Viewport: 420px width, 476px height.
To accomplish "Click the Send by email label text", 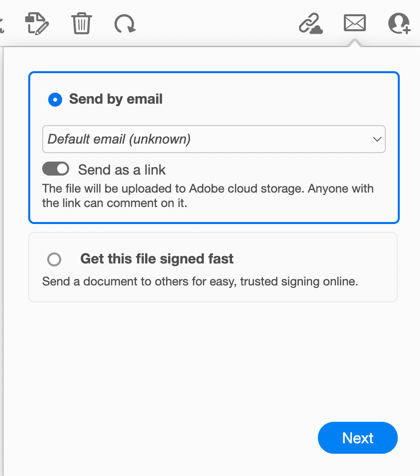I will click(x=116, y=99).
